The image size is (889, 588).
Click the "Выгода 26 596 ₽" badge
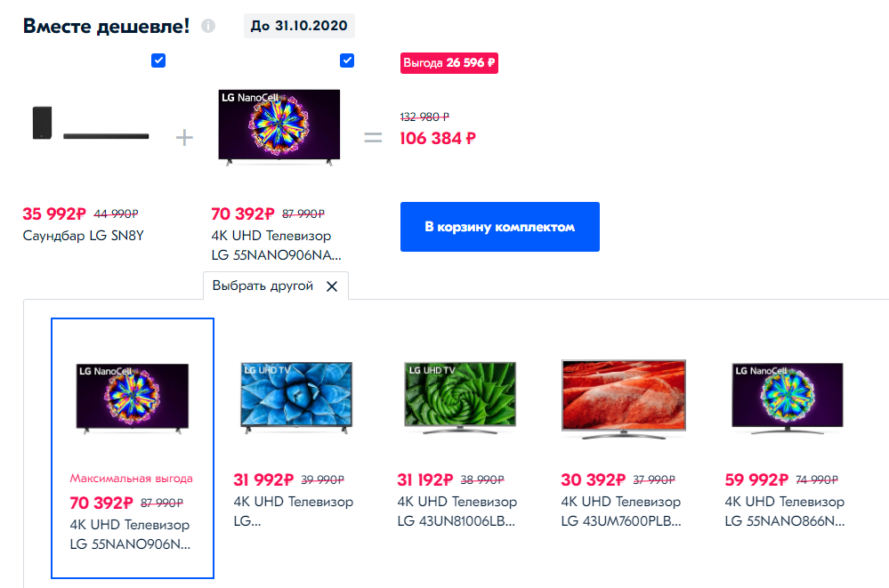click(449, 64)
